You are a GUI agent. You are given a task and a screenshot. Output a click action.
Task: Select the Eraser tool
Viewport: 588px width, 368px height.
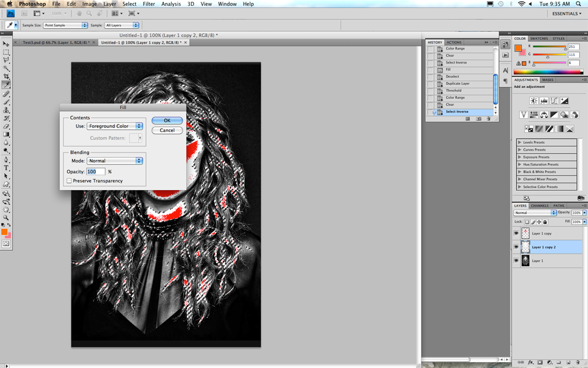coord(6,127)
